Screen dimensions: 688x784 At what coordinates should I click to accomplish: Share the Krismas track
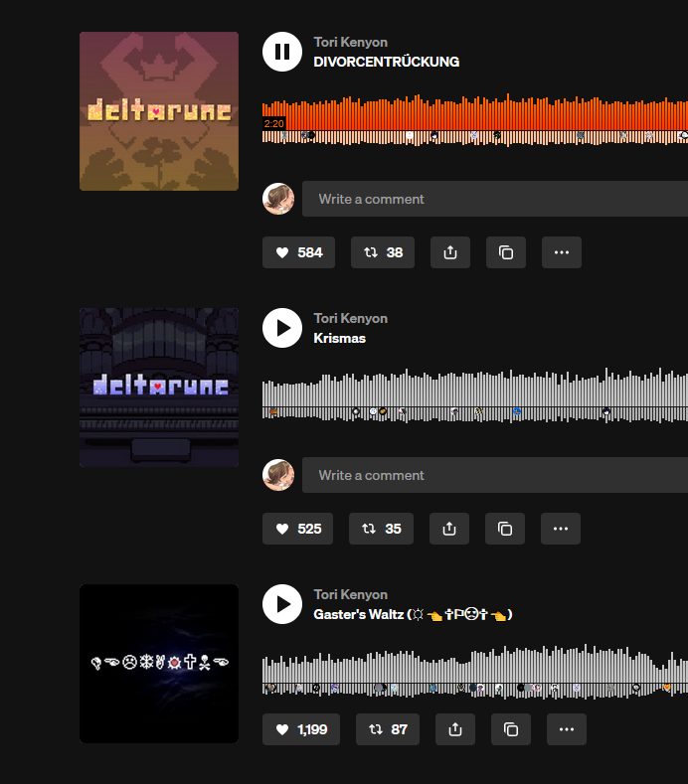449,529
